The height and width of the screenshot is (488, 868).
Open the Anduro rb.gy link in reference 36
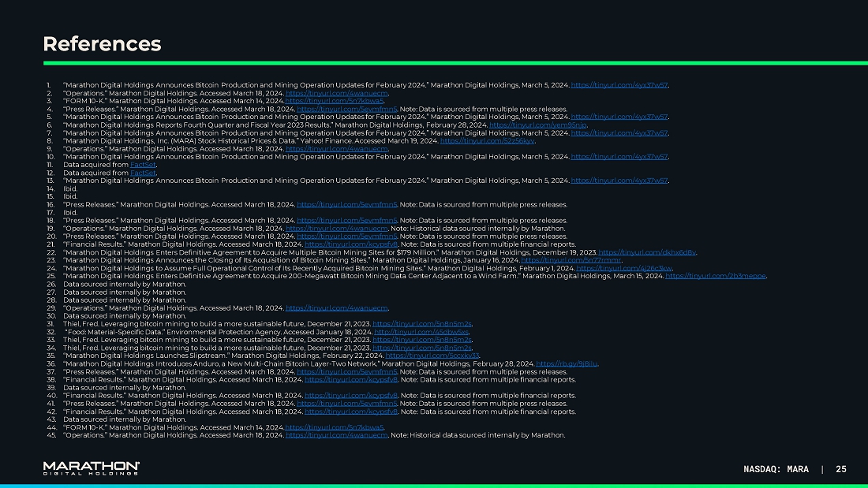[567, 364]
